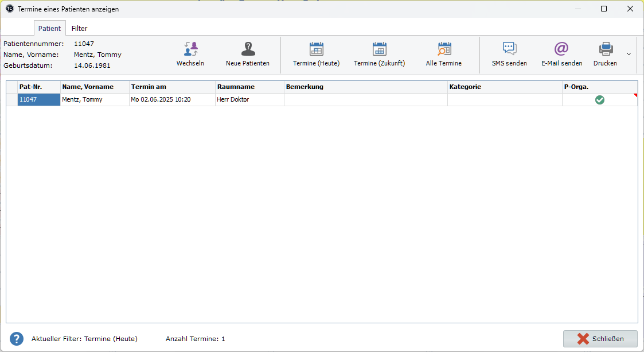This screenshot has height=352, width=644.
Task: Open E-Mail senden using the @ icon
Action: [561, 49]
